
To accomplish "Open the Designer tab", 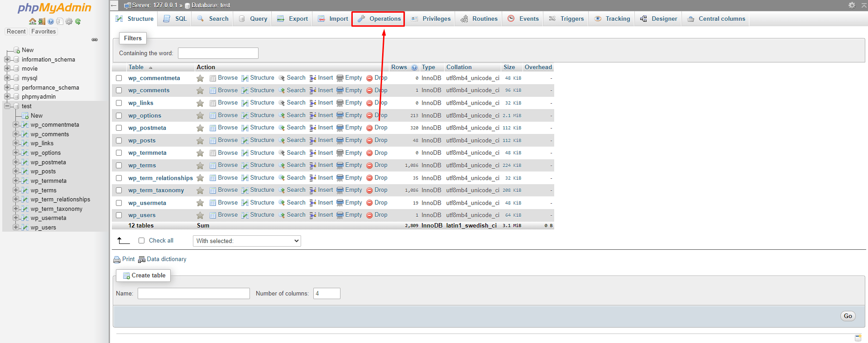I will 659,19.
